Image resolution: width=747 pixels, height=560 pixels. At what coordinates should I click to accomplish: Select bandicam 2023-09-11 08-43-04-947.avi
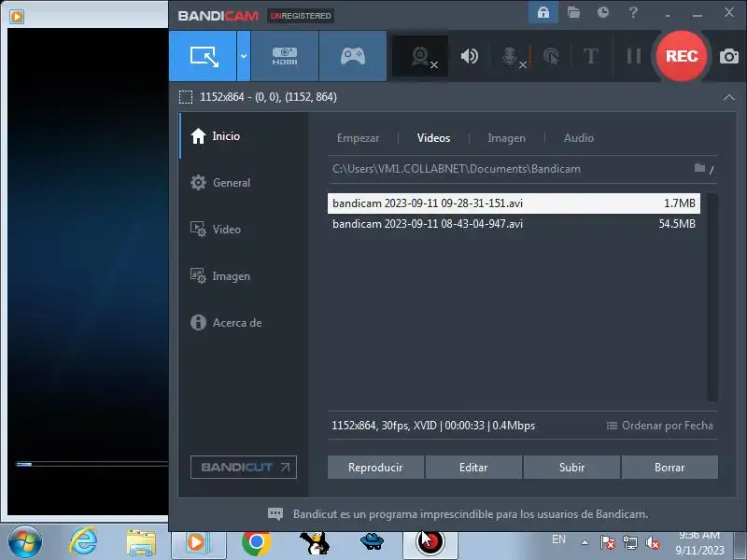(x=514, y=224)
